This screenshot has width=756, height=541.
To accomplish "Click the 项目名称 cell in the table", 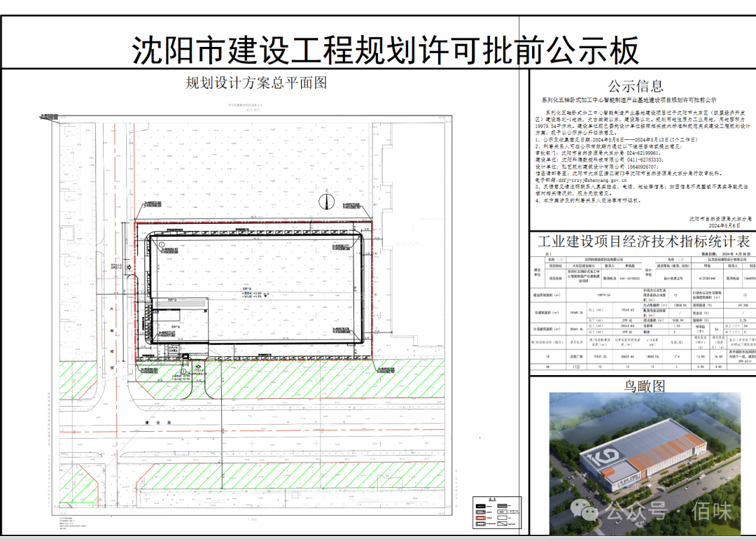I will (x=555, y=279).
